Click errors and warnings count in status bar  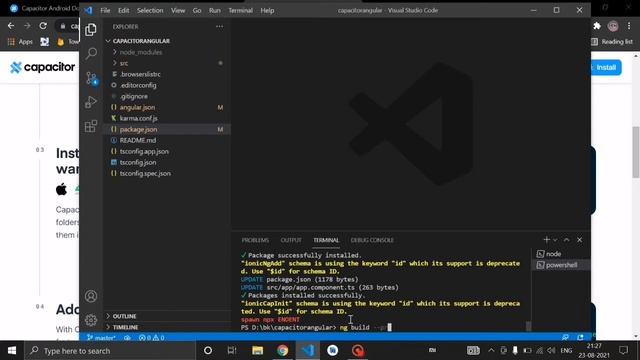(x=151, y=338)
